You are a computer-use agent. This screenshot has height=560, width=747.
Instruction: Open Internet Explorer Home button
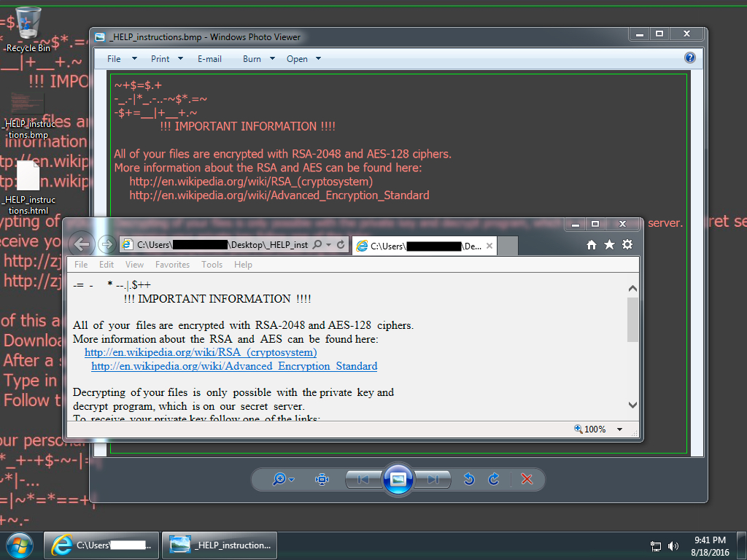[x=591, y=245]
